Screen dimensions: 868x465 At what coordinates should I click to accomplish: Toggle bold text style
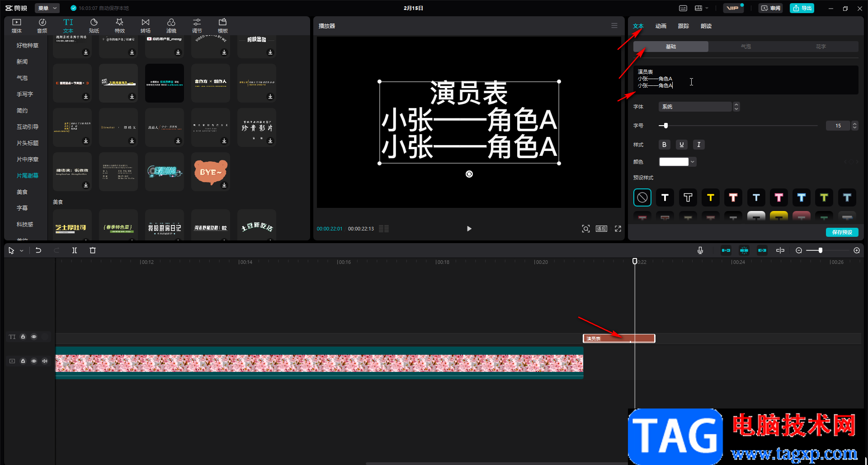664,145
